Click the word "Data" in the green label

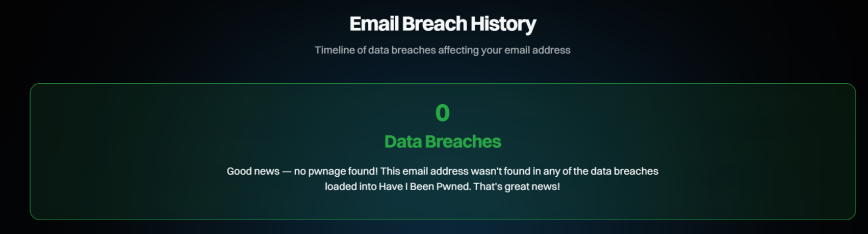pos(403,142)
